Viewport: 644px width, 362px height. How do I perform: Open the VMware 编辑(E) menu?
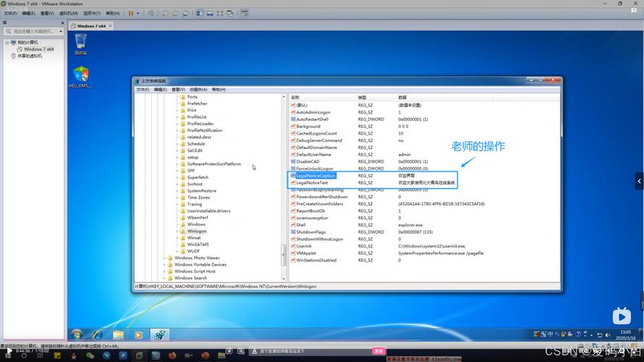(28, 13)
